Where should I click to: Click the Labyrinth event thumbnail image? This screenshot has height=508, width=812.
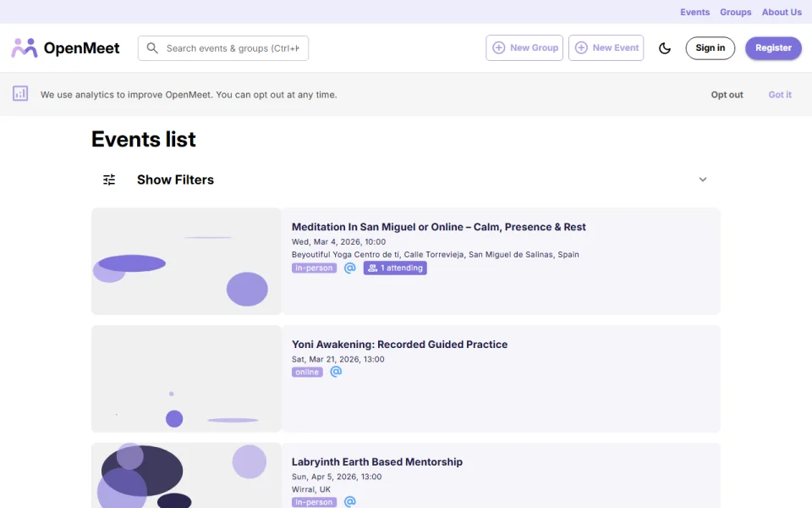(186, 475)
